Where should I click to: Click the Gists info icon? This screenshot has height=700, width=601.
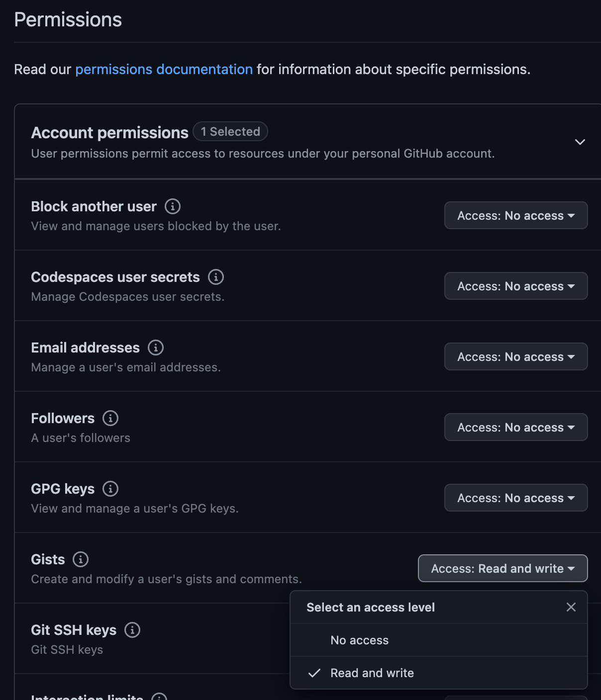(80, 559)
